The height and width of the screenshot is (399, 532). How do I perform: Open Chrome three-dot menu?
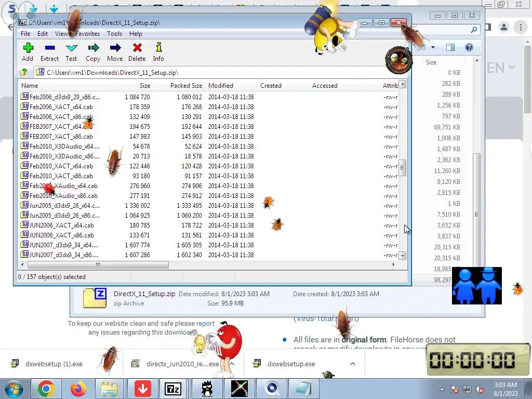click(521, 27)
